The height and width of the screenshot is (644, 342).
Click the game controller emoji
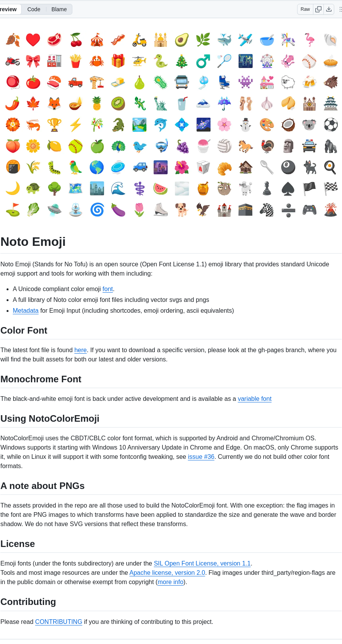click(x=310, y=210)
